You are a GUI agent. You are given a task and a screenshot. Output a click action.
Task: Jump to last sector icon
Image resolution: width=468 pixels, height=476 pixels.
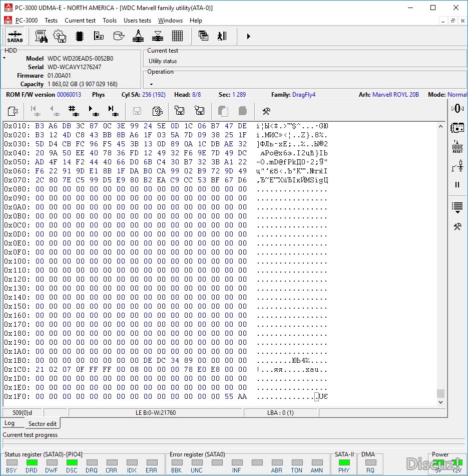[113, 111]
